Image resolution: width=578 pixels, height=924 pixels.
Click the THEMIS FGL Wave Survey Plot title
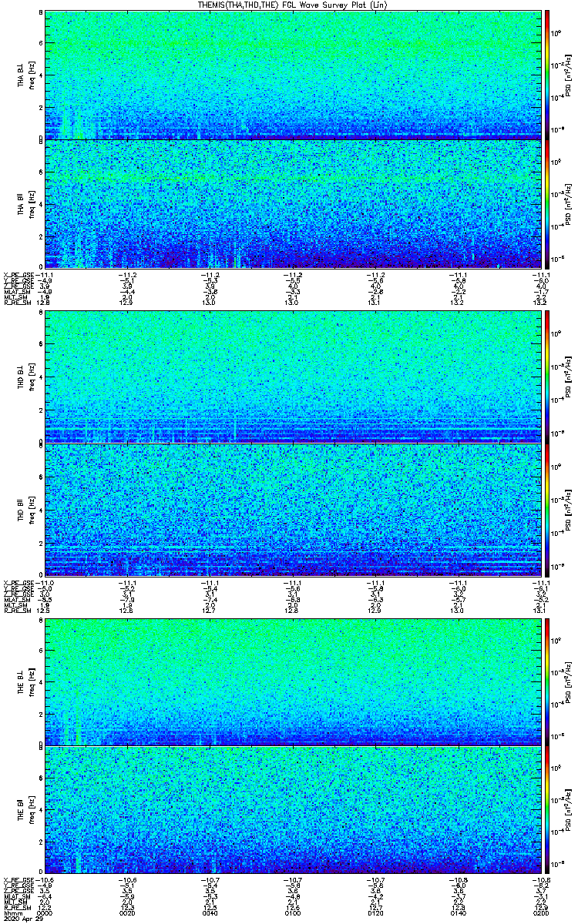[x=294, y=5]
